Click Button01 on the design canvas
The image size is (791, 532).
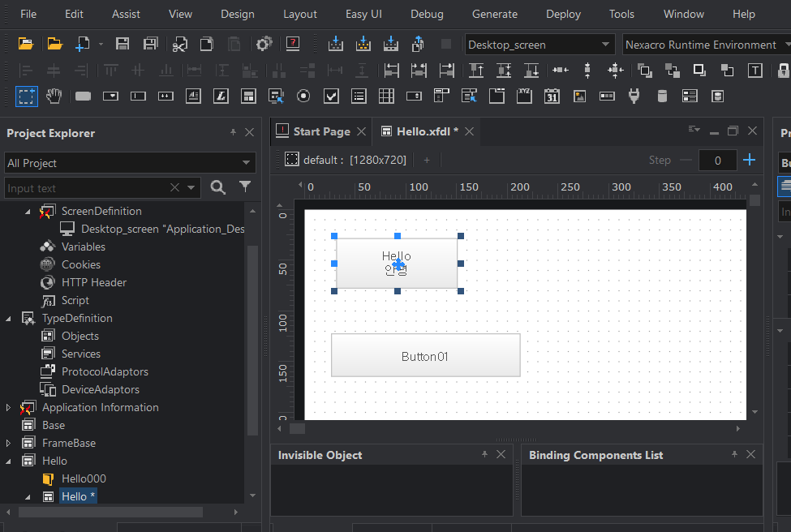425,355
